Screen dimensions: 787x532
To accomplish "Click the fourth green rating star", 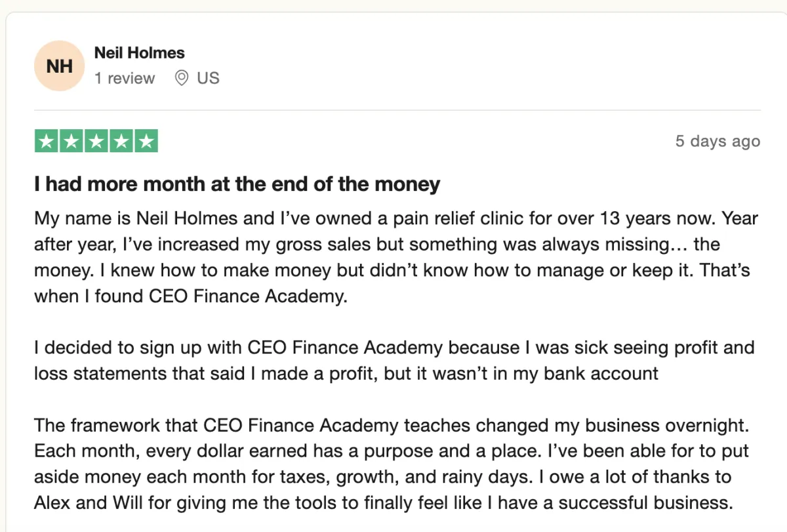I will (x=121, y=141).
